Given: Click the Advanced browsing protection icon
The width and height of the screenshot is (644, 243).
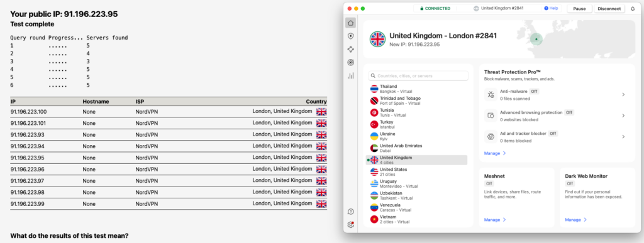Looking at the screenshot, I should click(x=491, y=116).
